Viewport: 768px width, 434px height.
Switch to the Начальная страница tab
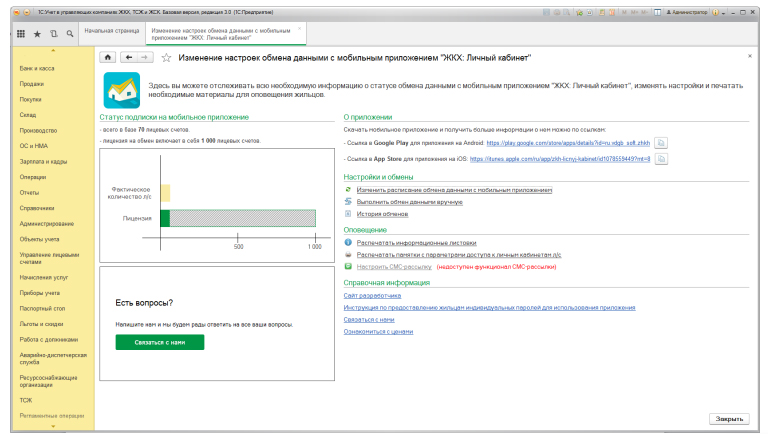[112, 32]
